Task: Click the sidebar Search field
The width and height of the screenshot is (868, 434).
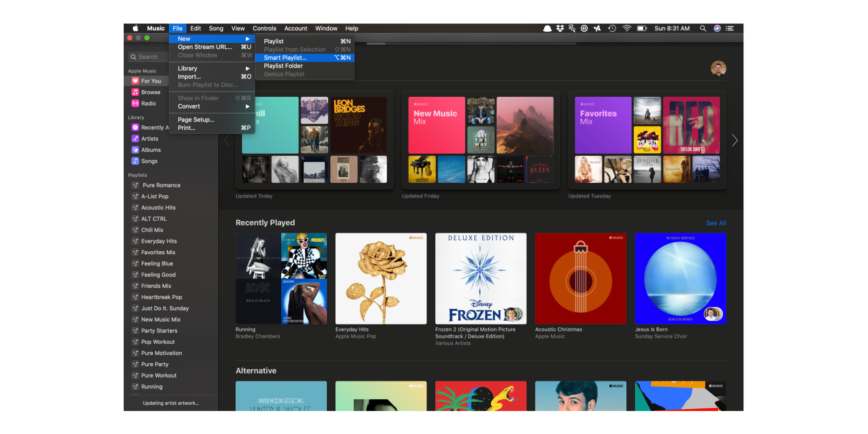Action: (148, 57)
